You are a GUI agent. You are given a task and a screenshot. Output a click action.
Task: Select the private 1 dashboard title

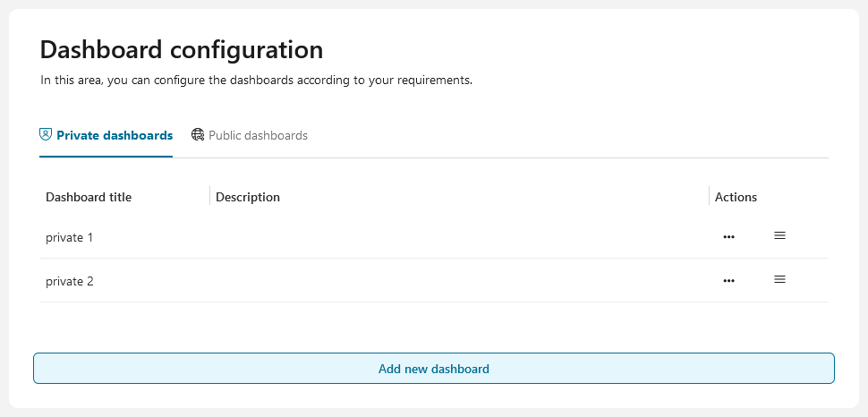[70, 238]
